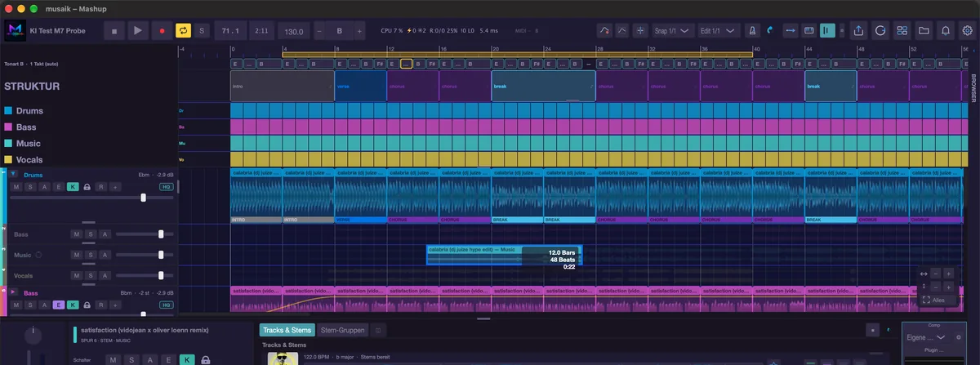980x365 pixels.
Task: Click the lock icon on Drums track
Action: (x=87, y=187)
